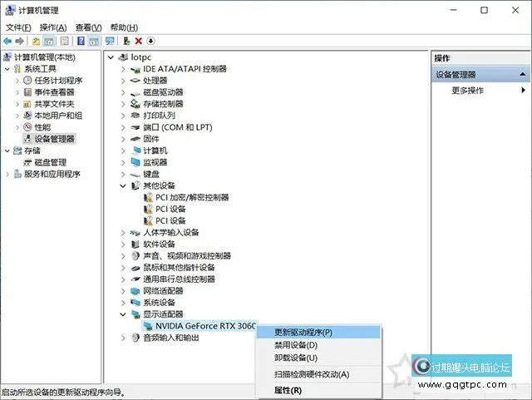Click the NVIDIA GeForce RTX 3060 adapter icon
The image size is (532, 400).
(148, 326)
